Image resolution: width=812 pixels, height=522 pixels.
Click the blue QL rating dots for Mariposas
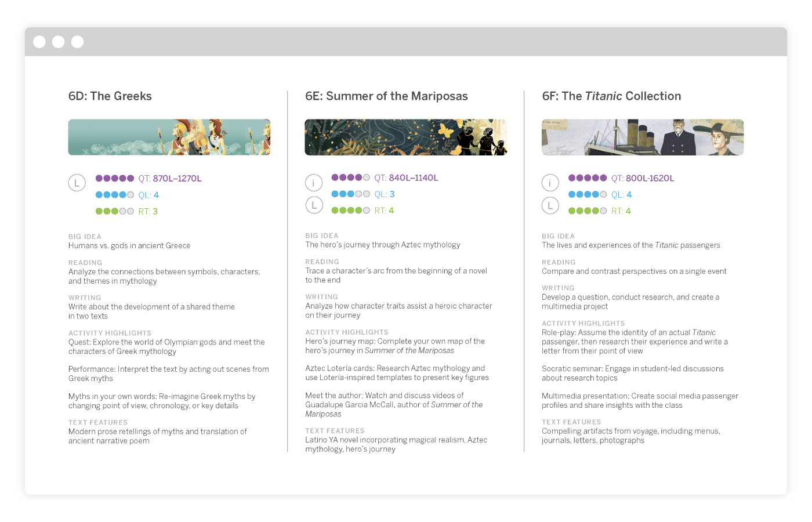[350, 194]
